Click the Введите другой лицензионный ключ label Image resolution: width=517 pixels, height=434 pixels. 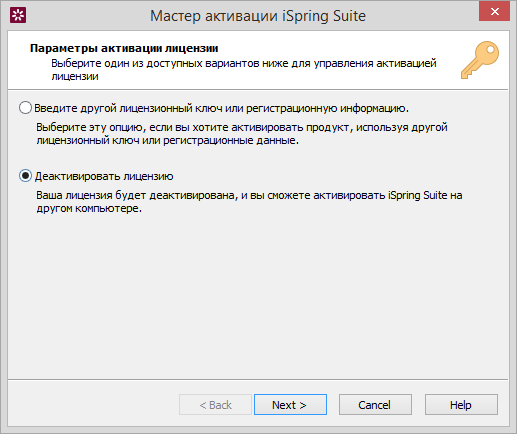(221, 108)
